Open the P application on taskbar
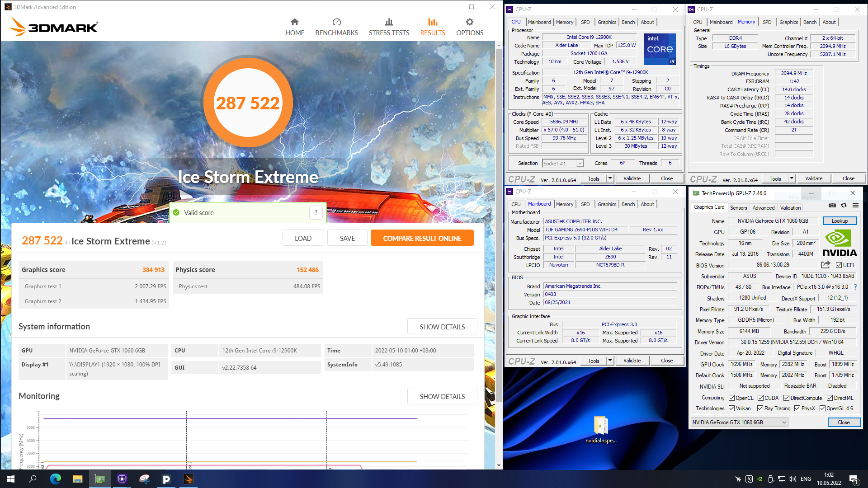This screenshot has height=488, width=868. pyautogui.click(x=166, y=479)
